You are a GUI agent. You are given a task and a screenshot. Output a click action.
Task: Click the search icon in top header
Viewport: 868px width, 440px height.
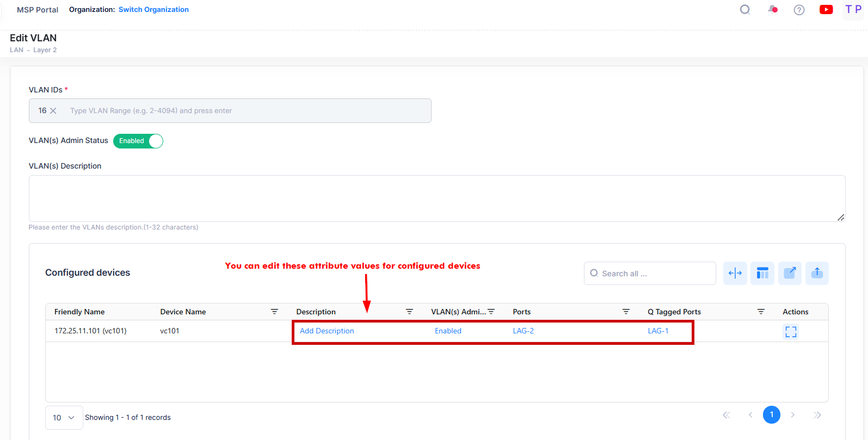pyautogui.click(x=745, y=10)
